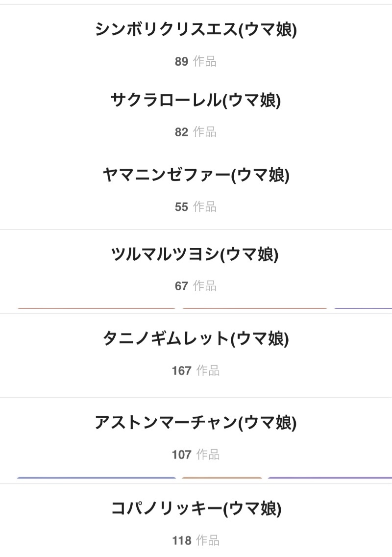Viewport: 392px width, 557px height.
Task: Click the left reddish strip under ツルマルツヨシ
Action: (96, 309)
